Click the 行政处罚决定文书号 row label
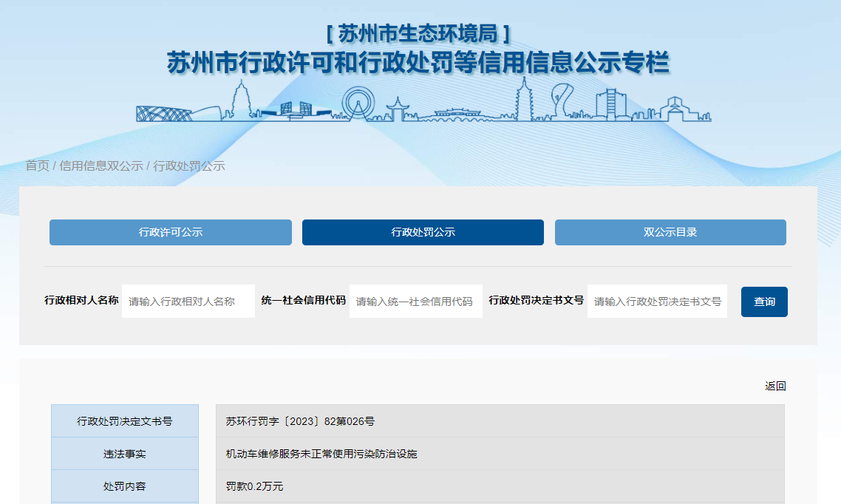Screen dimensions: 841x504 click(x=124, y=421)
